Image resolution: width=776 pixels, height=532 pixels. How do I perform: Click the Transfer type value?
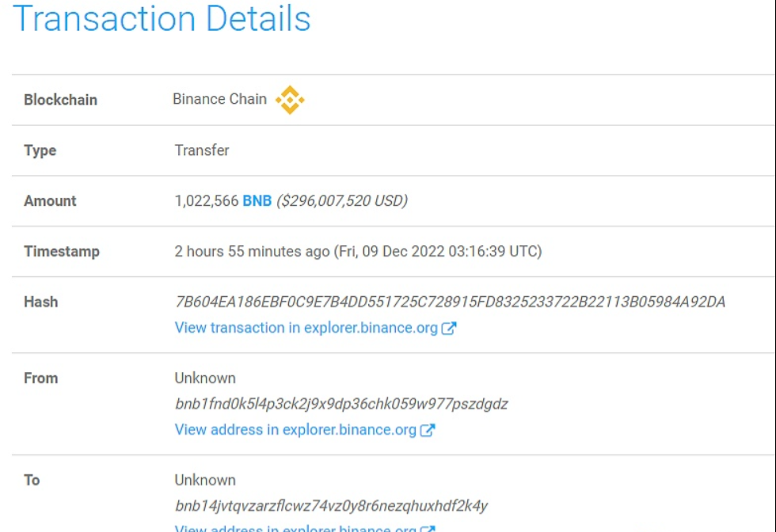click(202, 150)
